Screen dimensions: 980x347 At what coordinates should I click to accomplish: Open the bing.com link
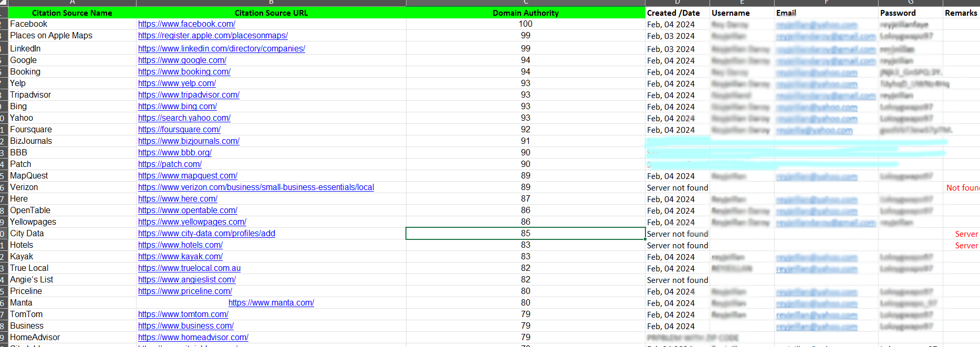click(177, 107)
